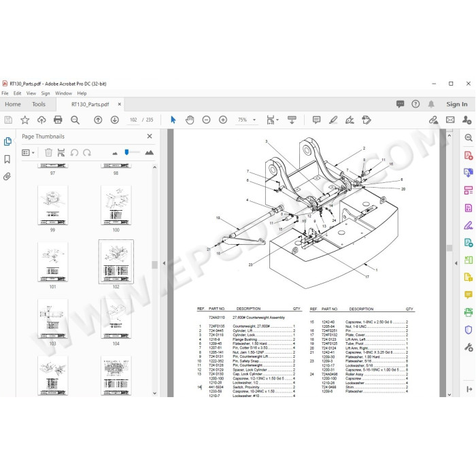Open the Attachments paperclip panel
The width and height of the screenshot is (476, 476).
click(7, 177)
